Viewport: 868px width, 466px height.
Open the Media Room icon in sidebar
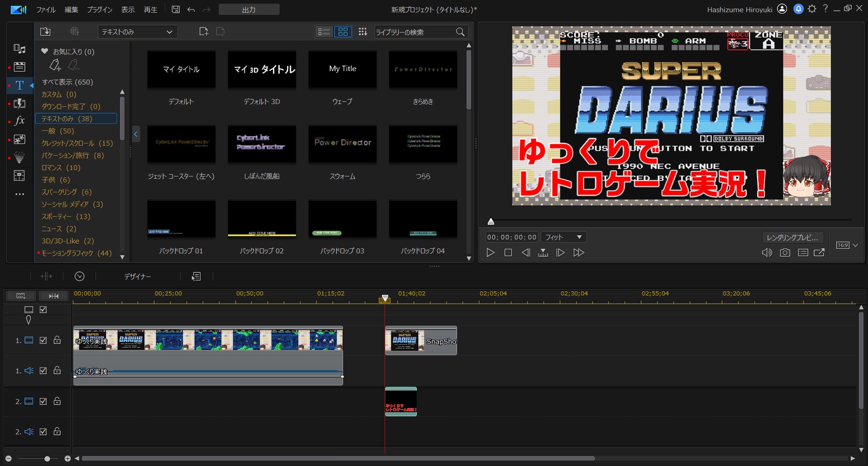click(19, 48)
